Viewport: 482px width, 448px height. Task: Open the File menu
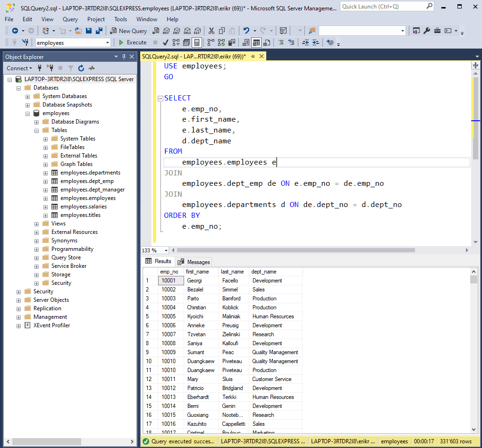coord(9,19)
